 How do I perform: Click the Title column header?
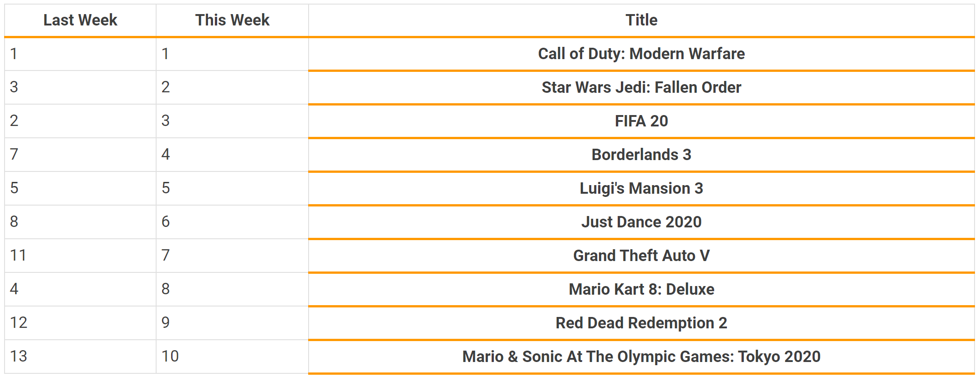click(x=641, y=20)
